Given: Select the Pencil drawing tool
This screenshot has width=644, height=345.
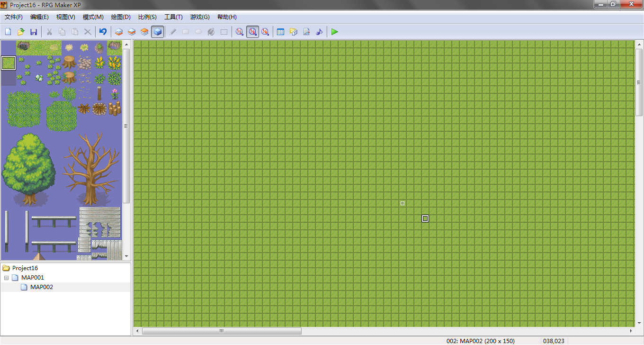Looking at the screenshot, I should pos(173,32).
